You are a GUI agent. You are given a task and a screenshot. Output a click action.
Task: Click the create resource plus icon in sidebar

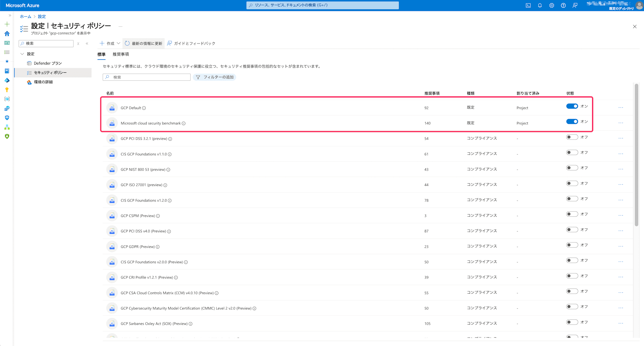tap(7, 24)
